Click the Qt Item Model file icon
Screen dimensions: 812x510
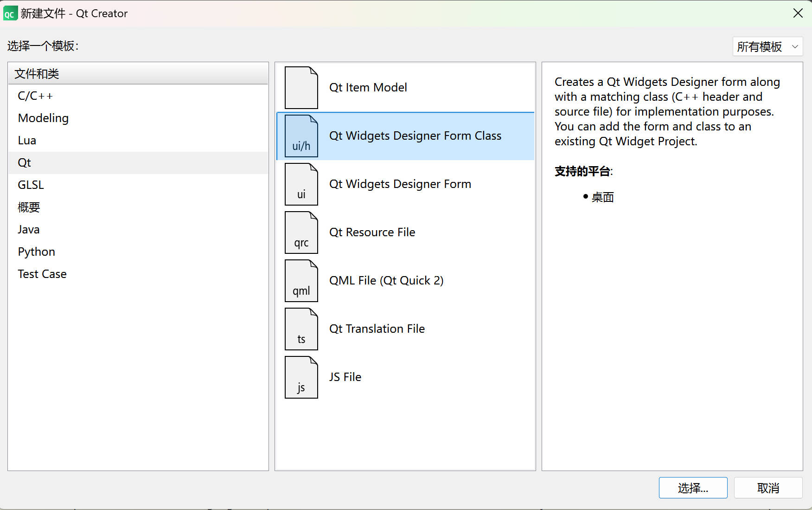click(x=301, y=88)
